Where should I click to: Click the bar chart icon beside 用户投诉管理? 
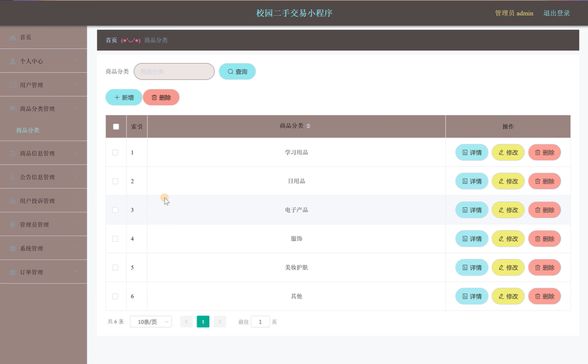coord(13,201)
